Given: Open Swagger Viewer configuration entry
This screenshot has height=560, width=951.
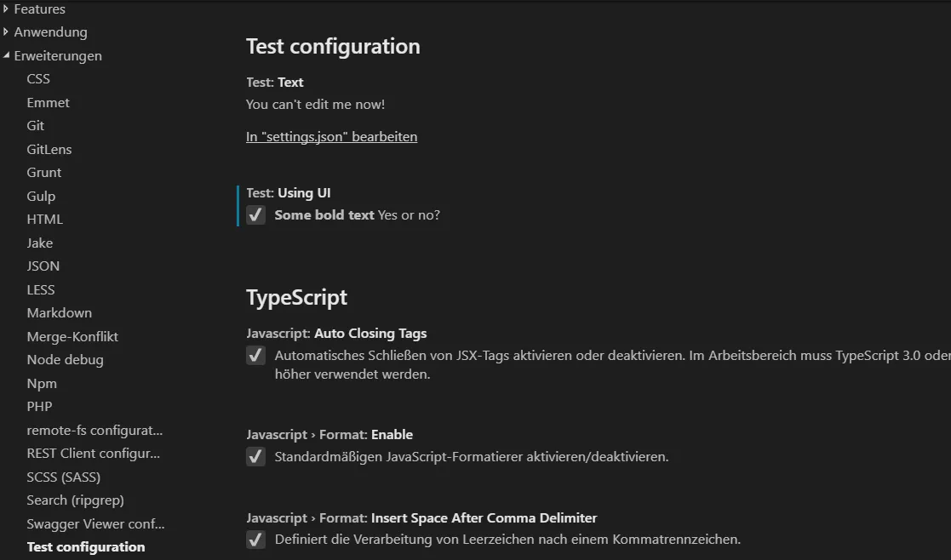Looking at the screenshot, I should (x=95, y=524).
